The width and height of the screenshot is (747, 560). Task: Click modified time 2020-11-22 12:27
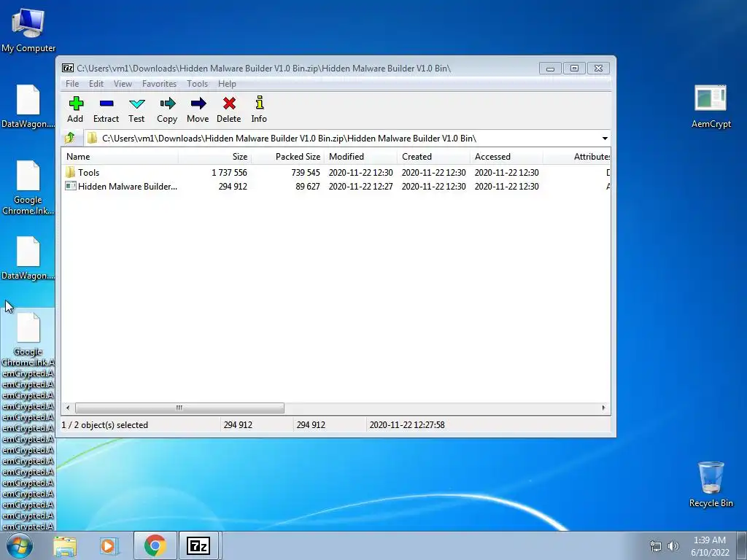(x=360, y=187)
